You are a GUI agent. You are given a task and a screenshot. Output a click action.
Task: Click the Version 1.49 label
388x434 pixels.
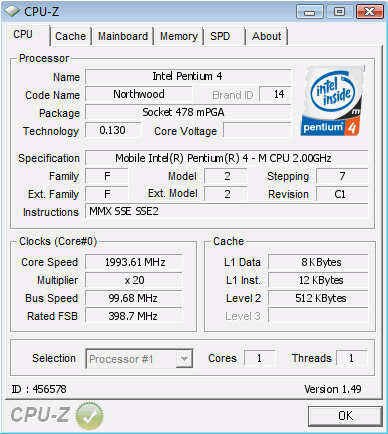click(333, 389)
